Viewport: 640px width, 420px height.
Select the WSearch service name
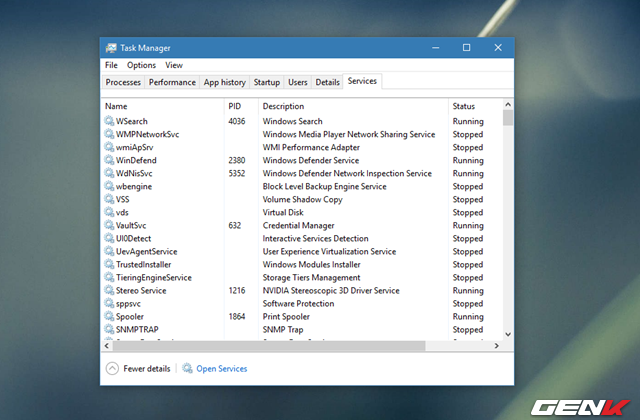click(x=131, y=121)
